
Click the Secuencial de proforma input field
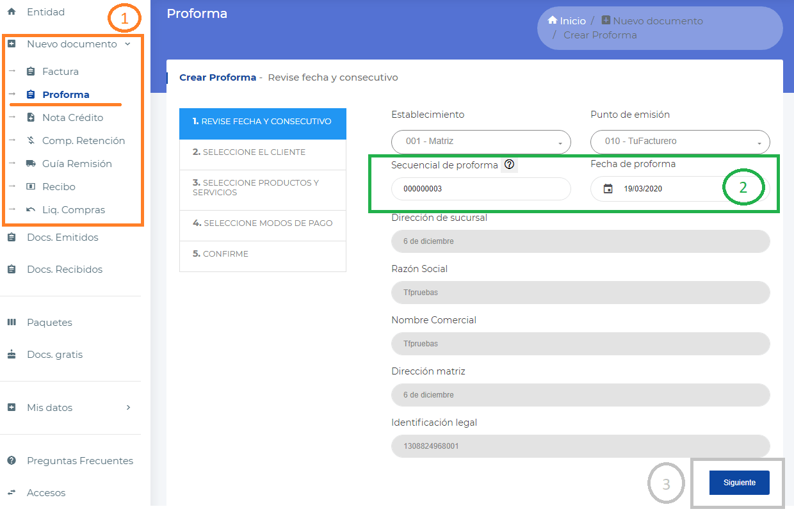pyautogui.click(x=480, y=189)
